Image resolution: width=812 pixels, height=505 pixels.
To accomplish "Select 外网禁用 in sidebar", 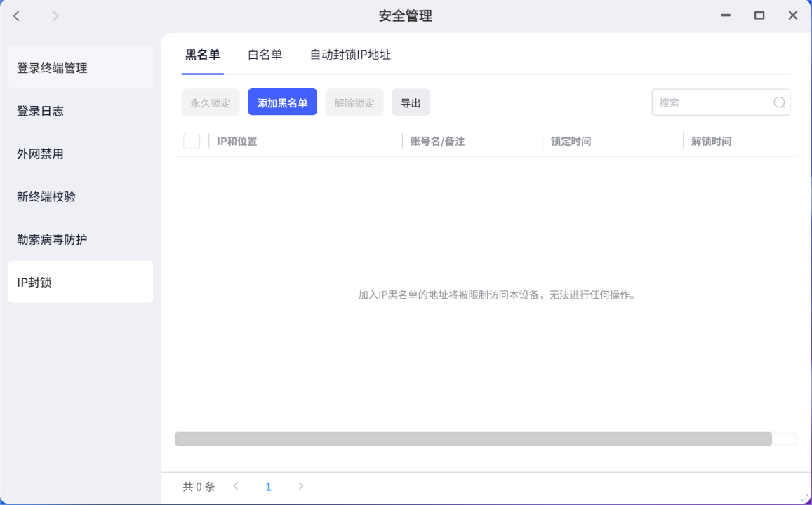I will click(81, 154).
